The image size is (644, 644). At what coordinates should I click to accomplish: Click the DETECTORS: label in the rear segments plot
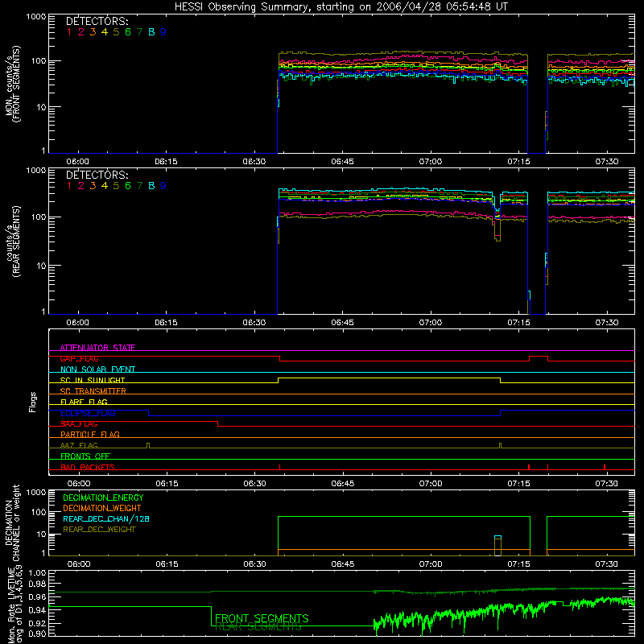(97, 175)
